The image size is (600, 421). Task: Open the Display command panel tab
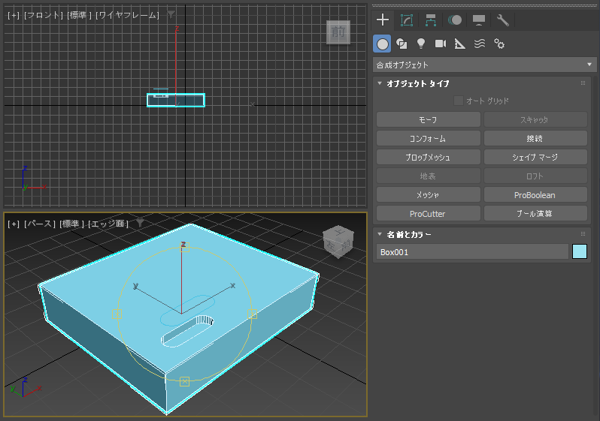[479, 20]
